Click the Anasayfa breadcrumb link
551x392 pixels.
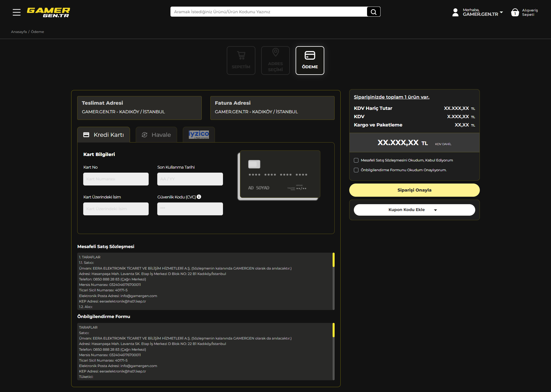(x=19, y=32)
